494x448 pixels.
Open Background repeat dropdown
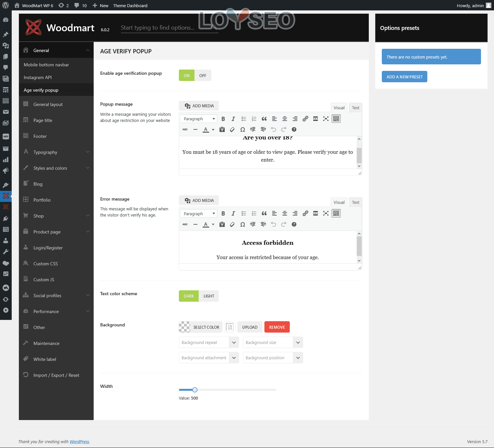209,342
